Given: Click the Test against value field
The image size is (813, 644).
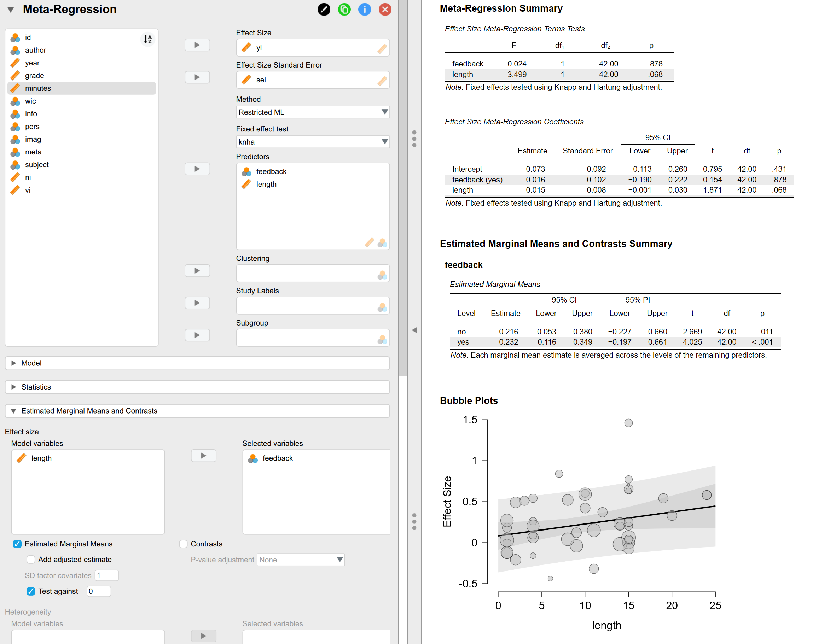Looking at the screenshot, I should click(x=99, y=591).
